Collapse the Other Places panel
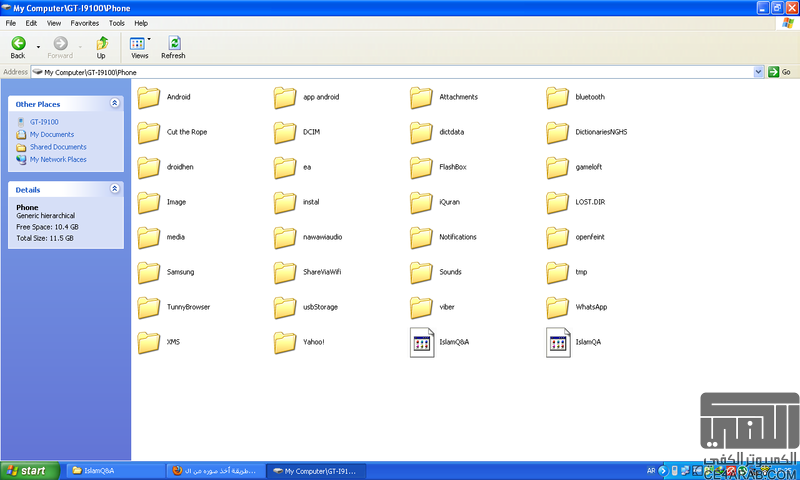 pos(115,103)
